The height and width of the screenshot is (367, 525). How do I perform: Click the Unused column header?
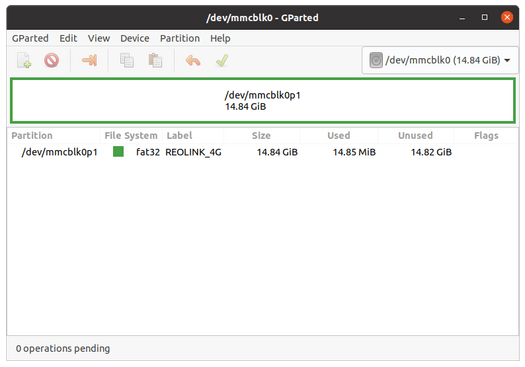(x=416, y=136)
